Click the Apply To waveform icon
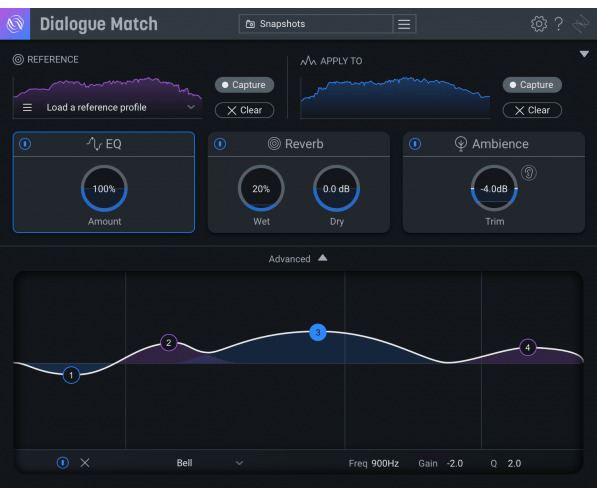 point(308,61)
